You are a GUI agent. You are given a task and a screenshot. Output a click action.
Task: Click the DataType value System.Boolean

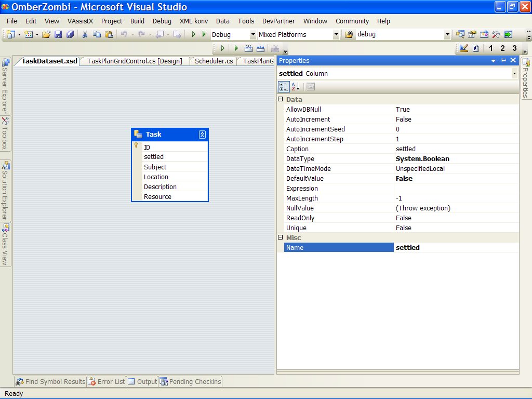pos(456,159)
